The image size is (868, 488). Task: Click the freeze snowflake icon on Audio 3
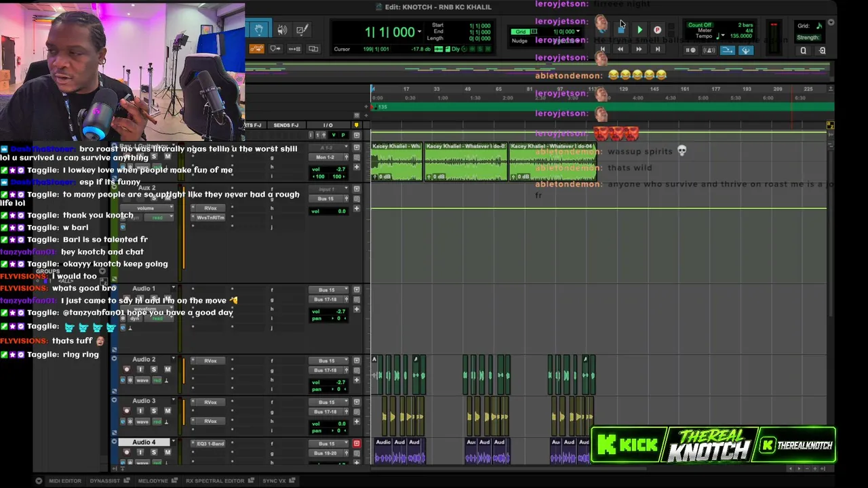(130, 422)
